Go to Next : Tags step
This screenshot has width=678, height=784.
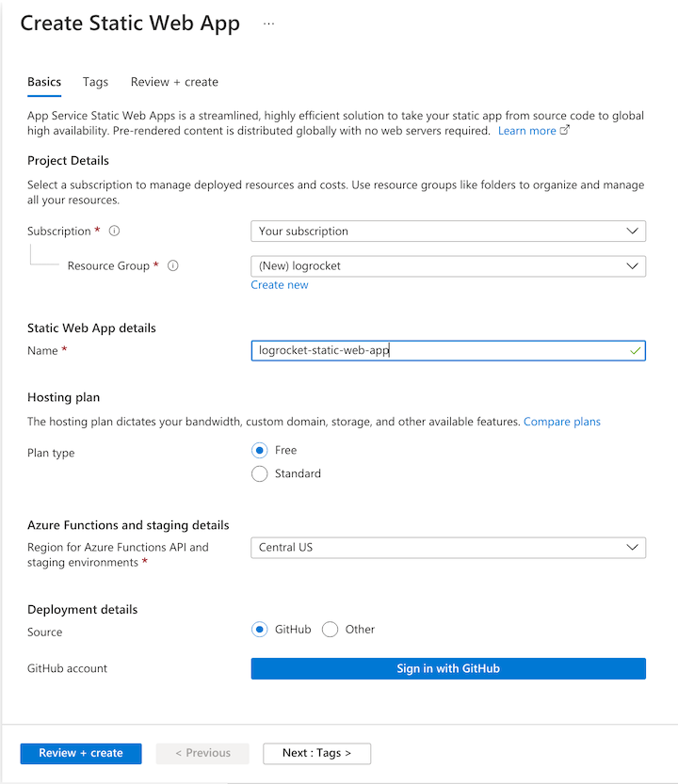click(316, 753)
